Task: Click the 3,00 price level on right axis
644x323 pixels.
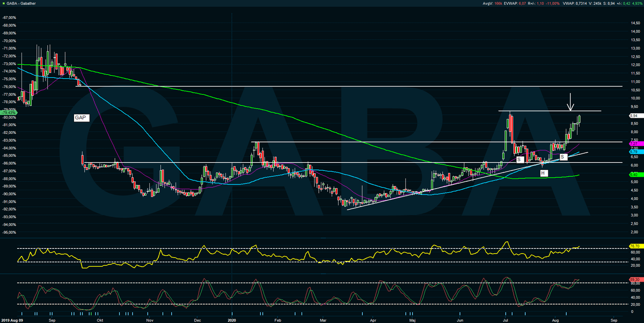Action: point(633,216)
